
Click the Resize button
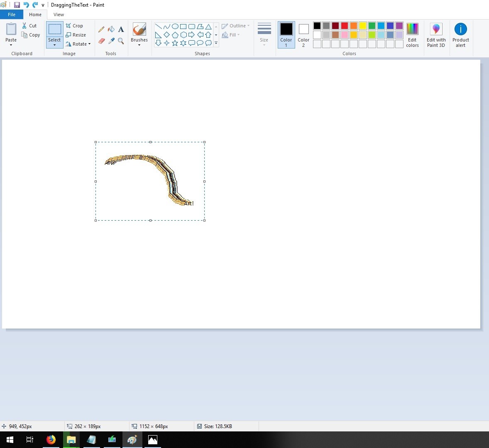[76, 35]
